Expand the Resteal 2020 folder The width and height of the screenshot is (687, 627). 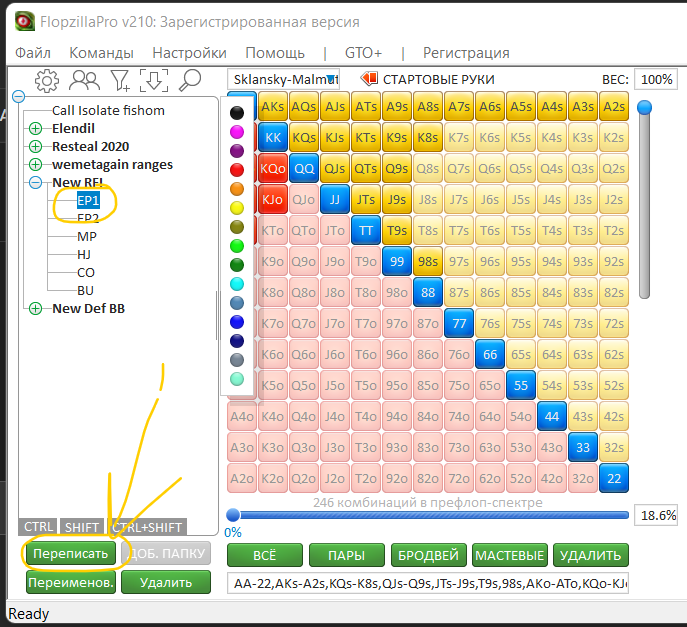pyautogui.click(x=35, y=146)
